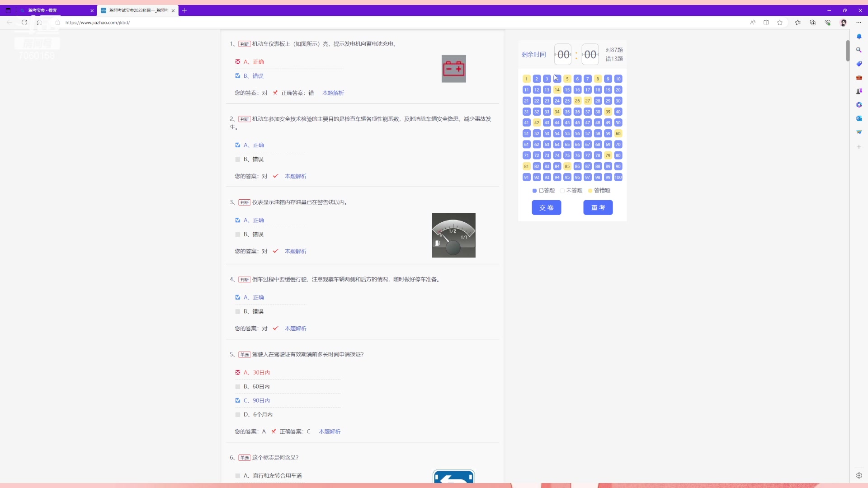Open the sidebar Drop paper plane icon

coord(859,132)
